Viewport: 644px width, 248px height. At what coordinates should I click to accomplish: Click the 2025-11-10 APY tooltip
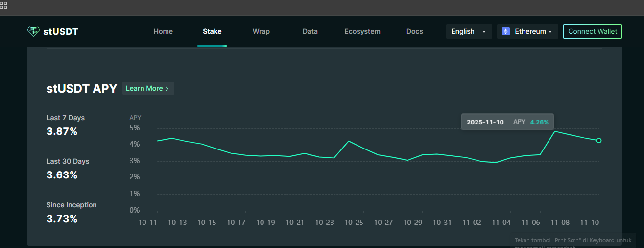click(508, 122)
